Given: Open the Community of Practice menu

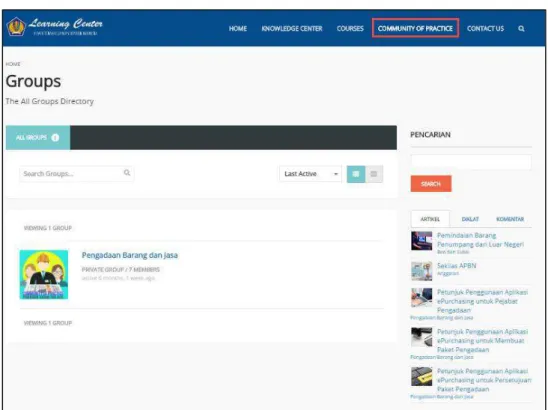Looking at the screenshot, I should [415, 28].
